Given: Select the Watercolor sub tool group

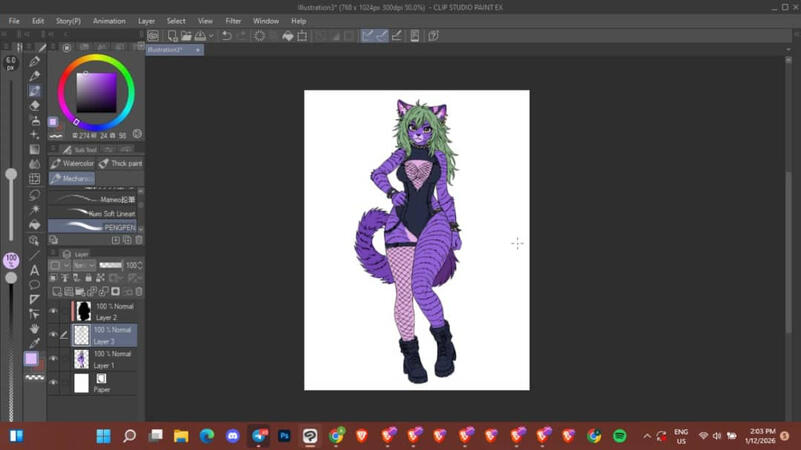Looking at the screenshot, I should coord(72,163).
